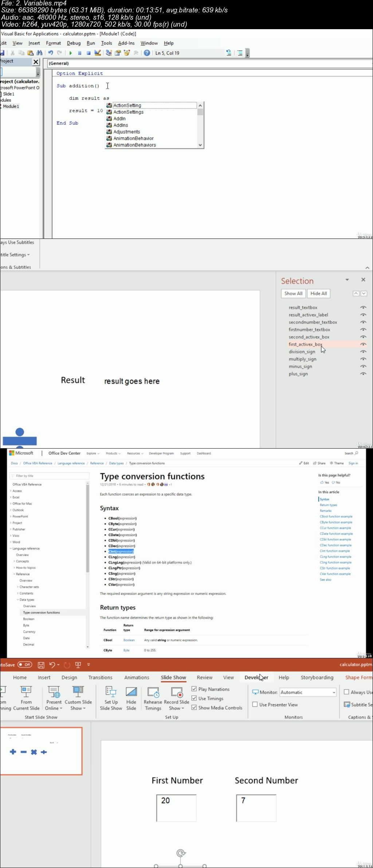Click docs sidebar vertical scrollbar
The height and width of the screenshot is (868, 373).
tap(87, 565)
